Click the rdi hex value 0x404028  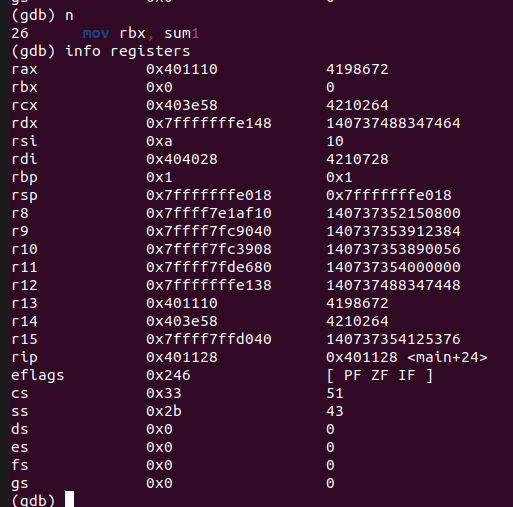coord(182,159)
